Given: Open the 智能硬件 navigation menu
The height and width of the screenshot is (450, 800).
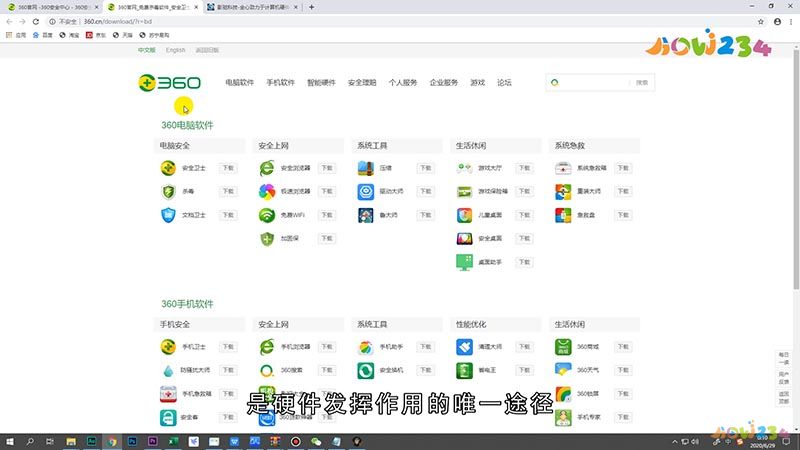Looking at the screenshot, I should (321, 83).
